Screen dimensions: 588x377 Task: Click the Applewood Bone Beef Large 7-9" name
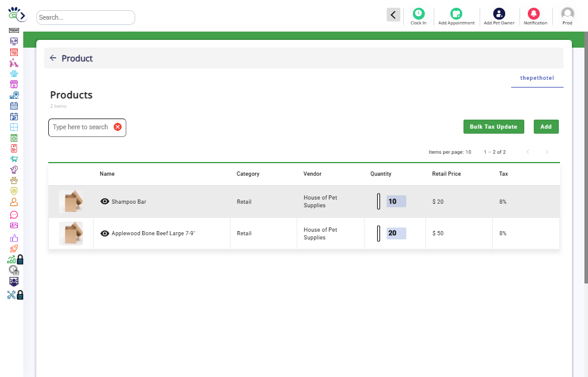point(153,233)
